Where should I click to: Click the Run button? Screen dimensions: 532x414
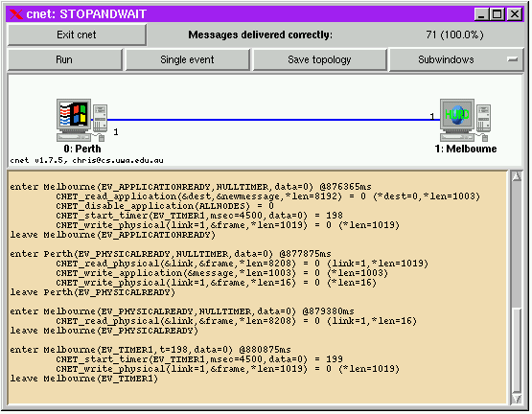(x=64, y=59)
